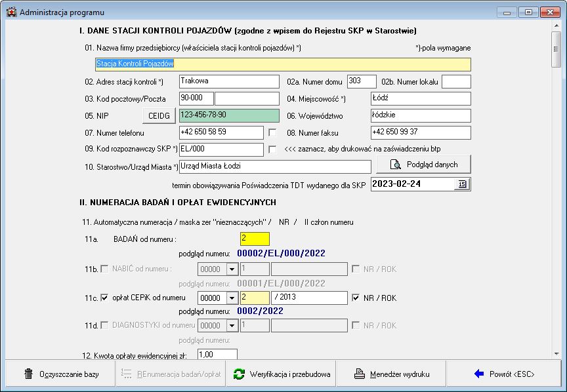Click yellow BADAŃ od numeru field
The width and height of the screenshot is (567, 392).
(255, 239)
